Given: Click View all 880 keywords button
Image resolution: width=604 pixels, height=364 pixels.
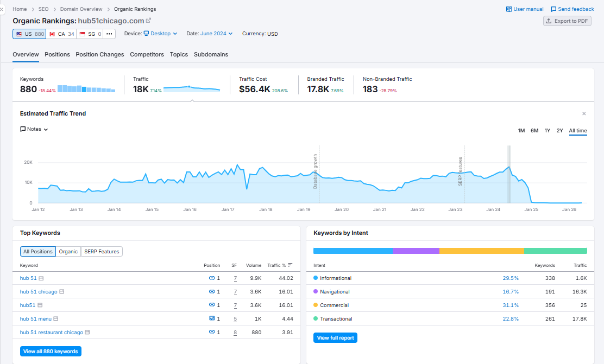Looking at the screenshot, I should coord(51,352).
